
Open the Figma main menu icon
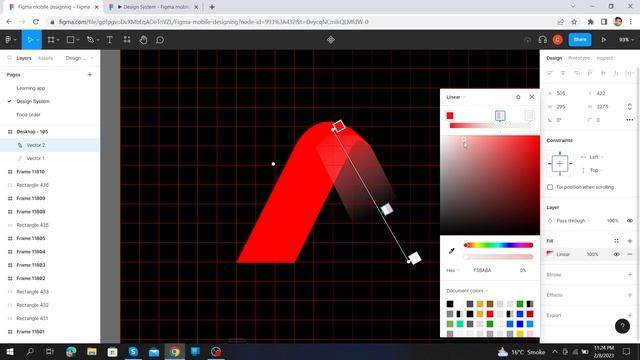pos(9,40)
